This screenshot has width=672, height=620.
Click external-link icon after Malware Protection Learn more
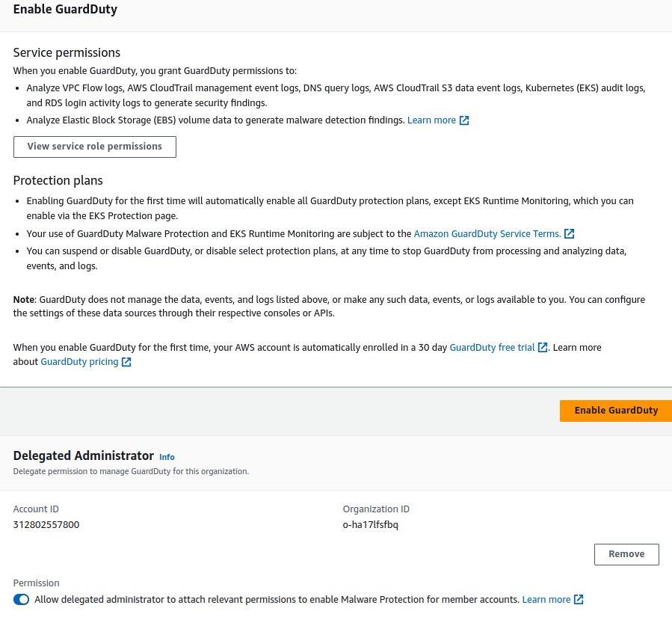(x=579, y=600)
